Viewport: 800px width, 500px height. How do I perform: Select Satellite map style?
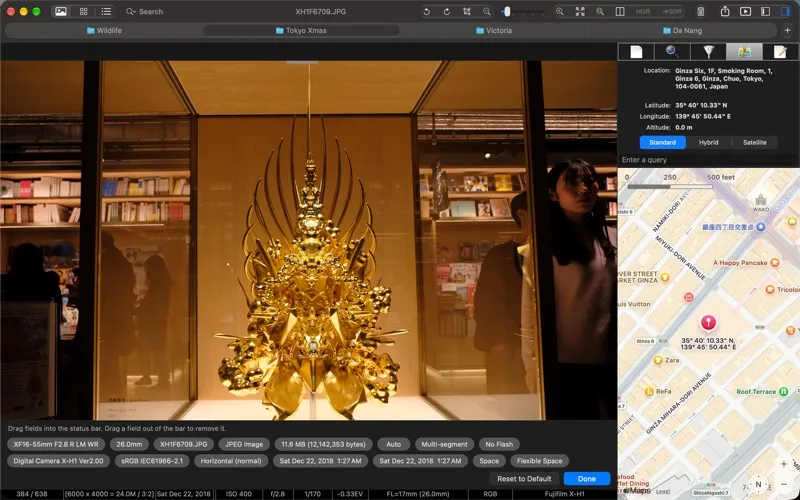[755, 142]
